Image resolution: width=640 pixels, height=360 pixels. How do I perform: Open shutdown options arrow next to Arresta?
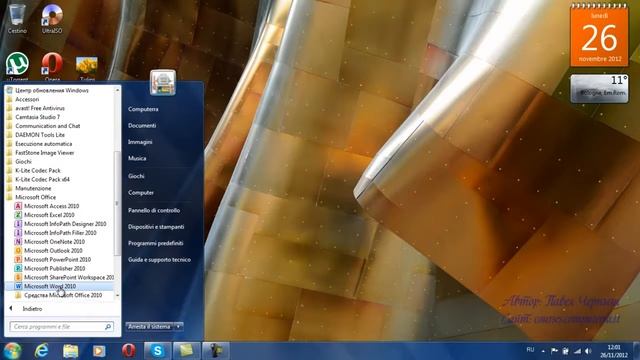click(x=178, y=327)
